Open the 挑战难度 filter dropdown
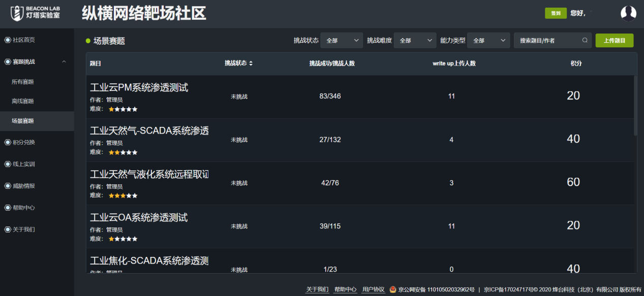Viewport: 644px width, 296px height. (415, 41)
